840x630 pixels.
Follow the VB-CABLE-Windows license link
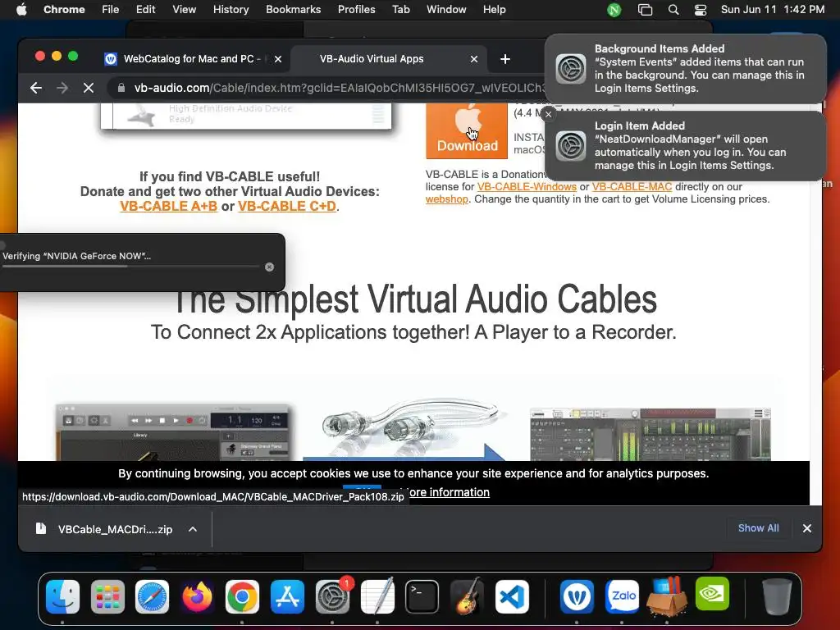(x=527, y=187)
